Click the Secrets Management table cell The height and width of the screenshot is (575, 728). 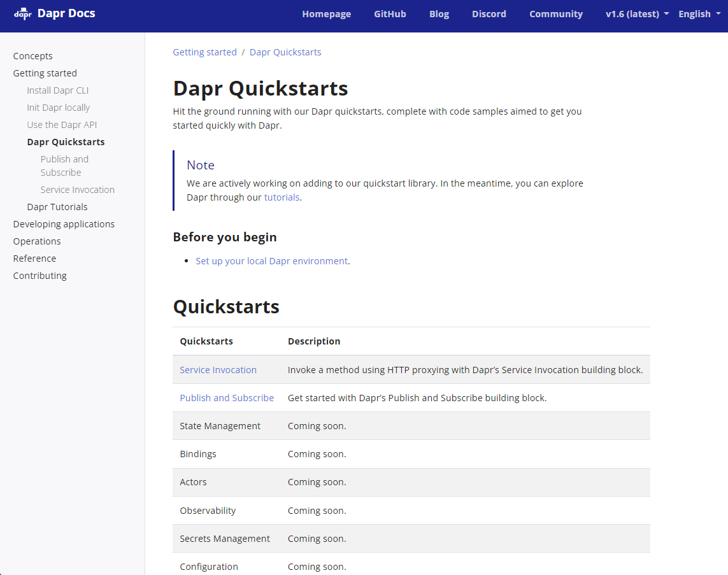pos(225,539)
